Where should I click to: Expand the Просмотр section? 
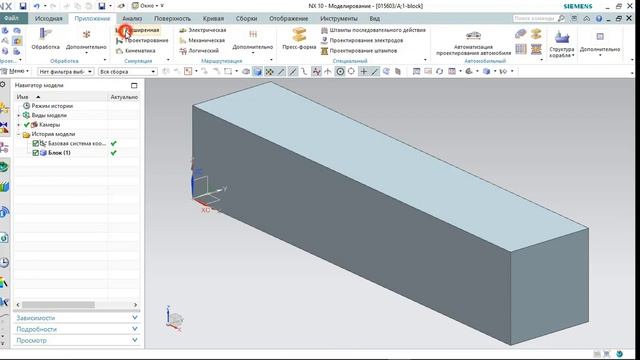click(x=77, y=340)
